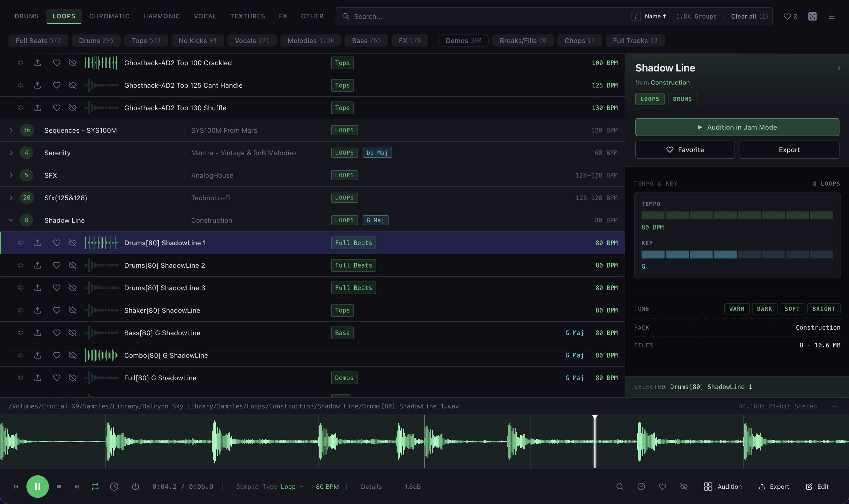Click the power icon in transport bar

[135, 487]
